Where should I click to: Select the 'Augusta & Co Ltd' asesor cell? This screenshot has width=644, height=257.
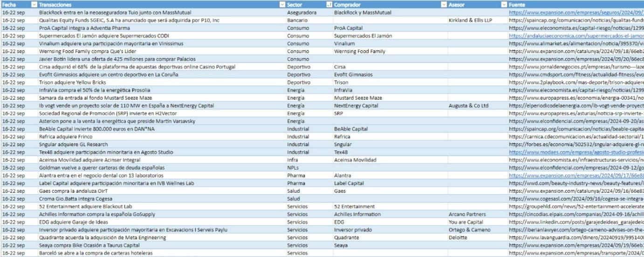(478, 106)
